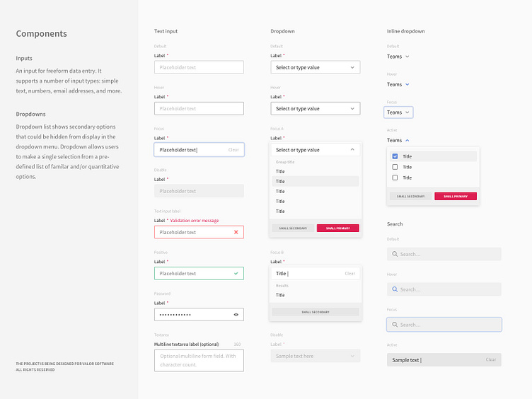
Task: Click the disabled Sample text here dropdown
Action: click(x=316, y=356)
